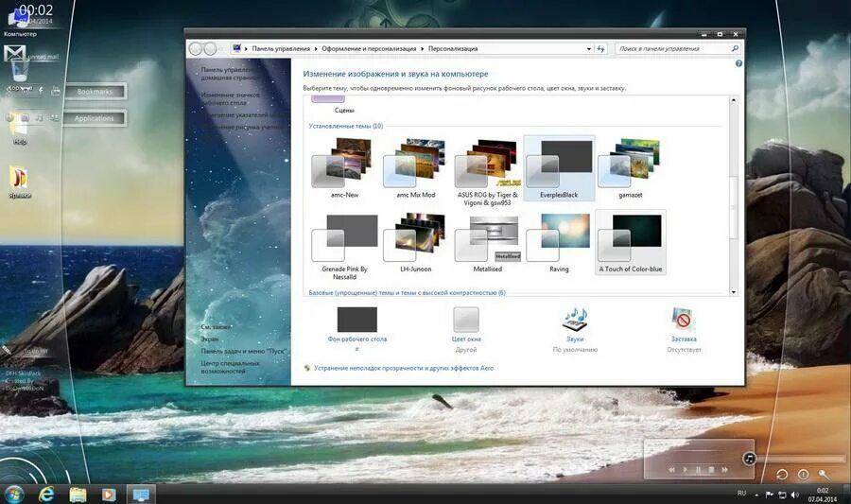This screenshot has width=851, height=504.
Task: Choose the LH-Junoon theme
Action: [416, 242]
